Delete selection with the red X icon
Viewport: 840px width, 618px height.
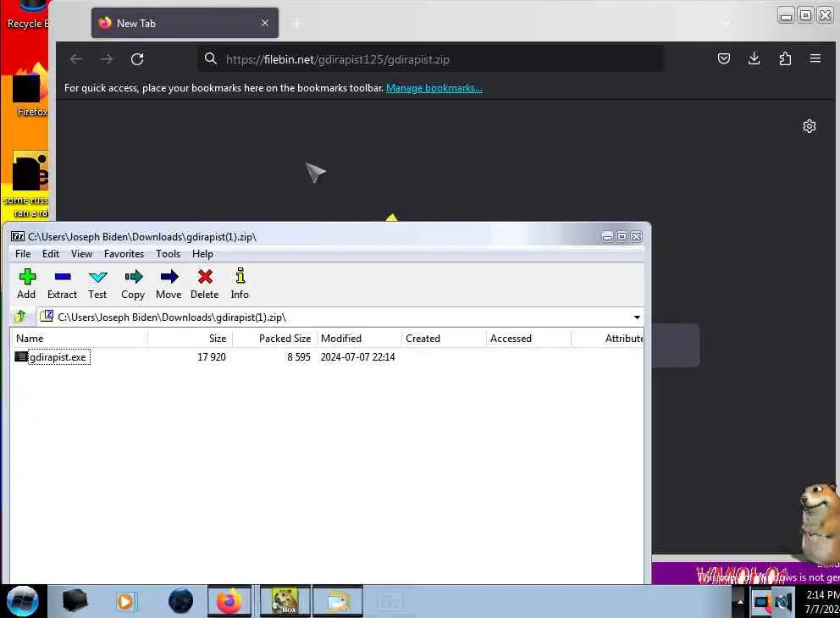point(205,284)
